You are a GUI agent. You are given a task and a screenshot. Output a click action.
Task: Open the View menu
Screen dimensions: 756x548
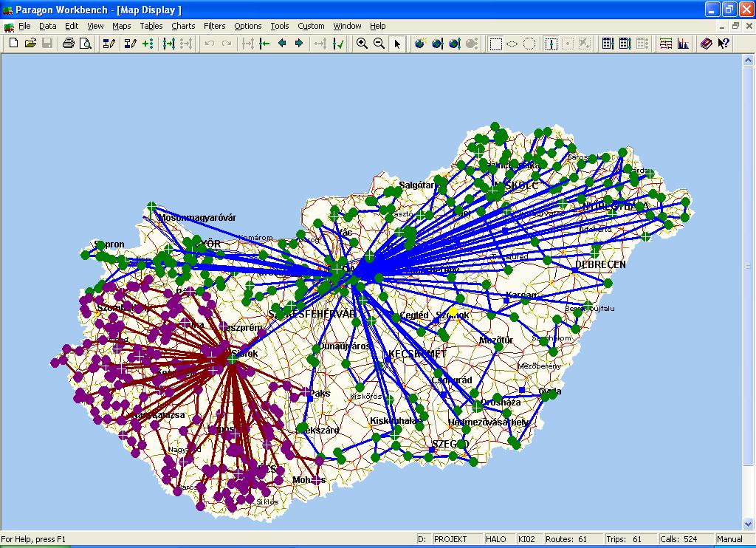pos(95,26)
